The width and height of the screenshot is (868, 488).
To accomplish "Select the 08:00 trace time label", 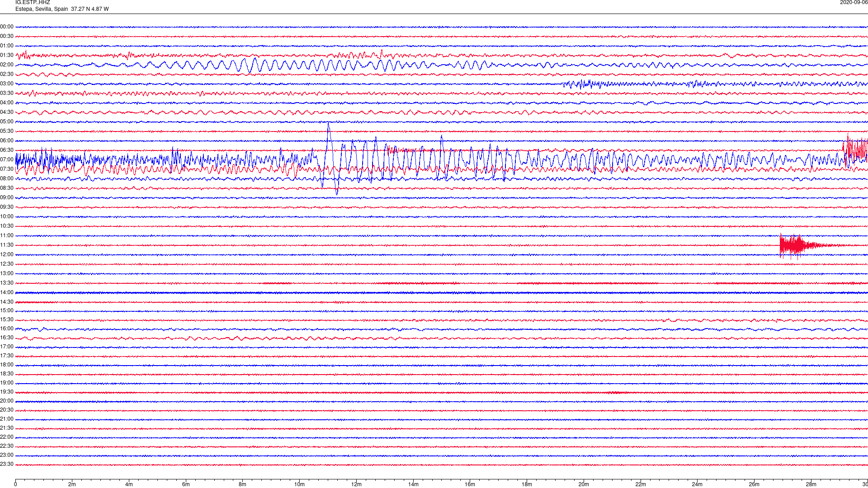I will click(7, 179).
